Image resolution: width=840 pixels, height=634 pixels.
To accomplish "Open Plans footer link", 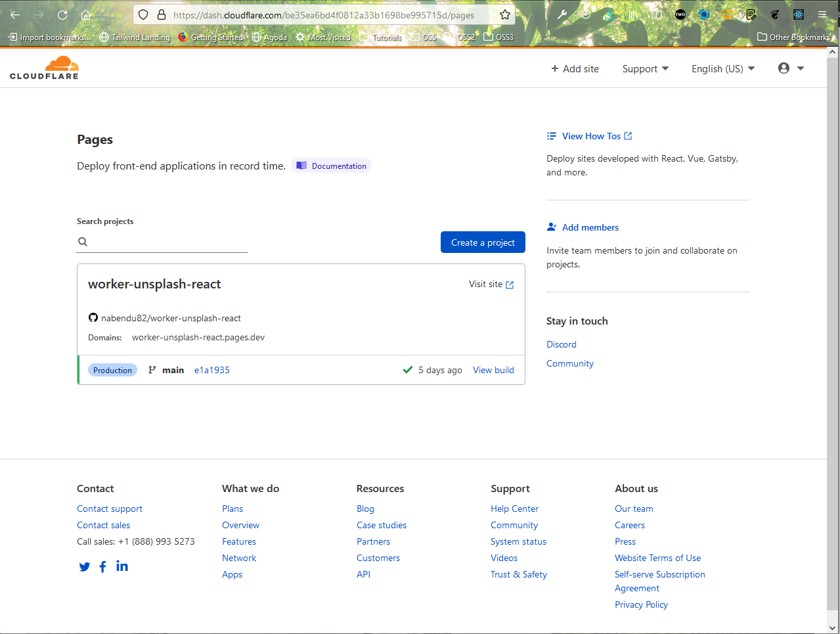I will pyautogui.click(x=232, y=509).
